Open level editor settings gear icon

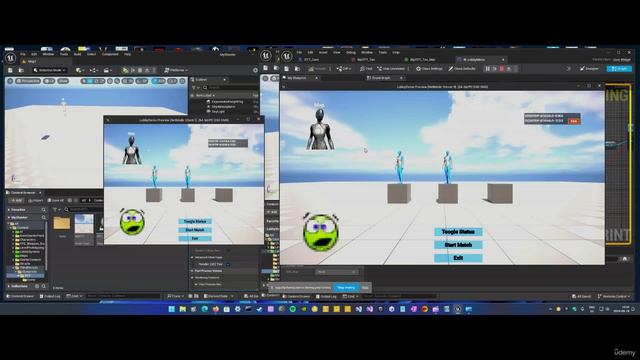tap(255, 70)
